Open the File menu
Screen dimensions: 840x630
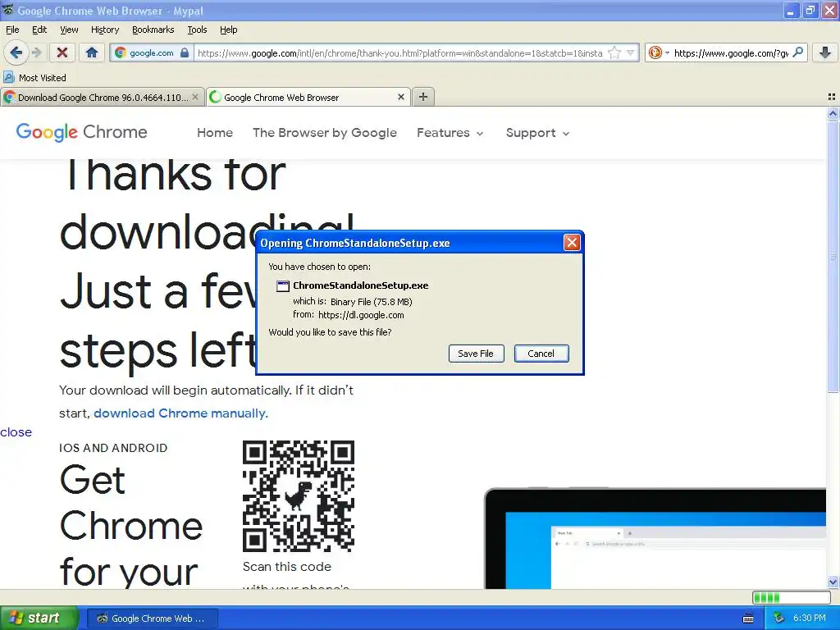[12, 30]
